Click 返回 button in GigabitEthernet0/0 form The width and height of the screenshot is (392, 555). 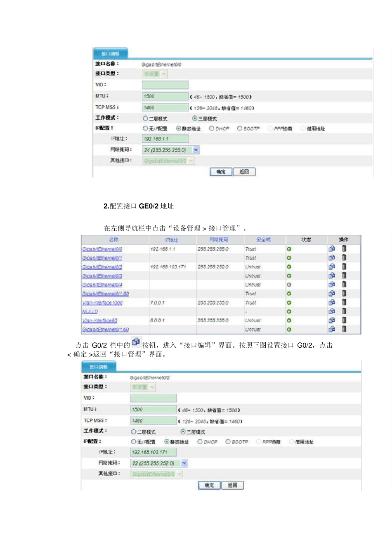(244, 172)
